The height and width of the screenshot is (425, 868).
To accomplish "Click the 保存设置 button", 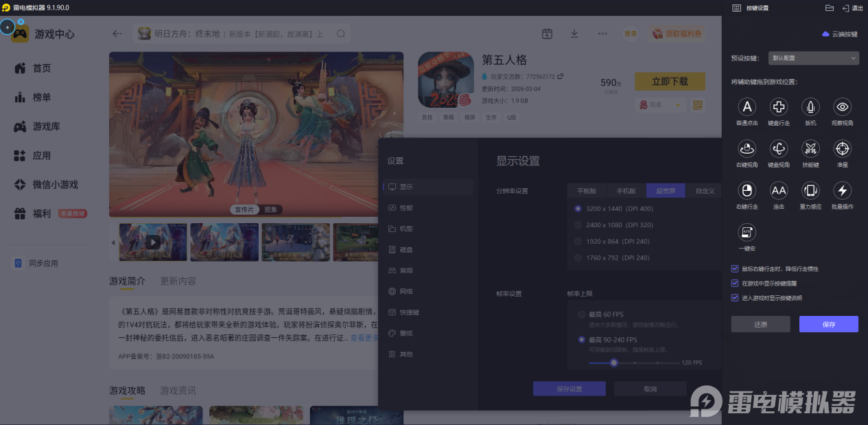I will 570,389.
